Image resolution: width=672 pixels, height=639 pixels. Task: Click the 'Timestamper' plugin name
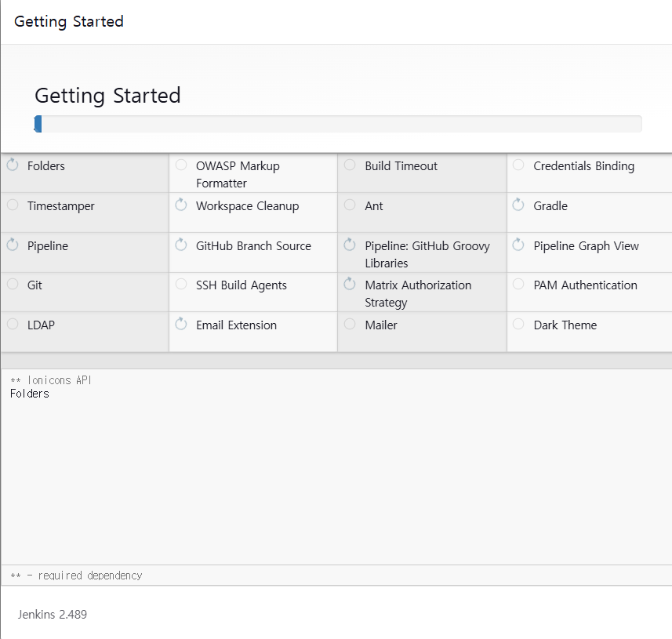point(61,206)
